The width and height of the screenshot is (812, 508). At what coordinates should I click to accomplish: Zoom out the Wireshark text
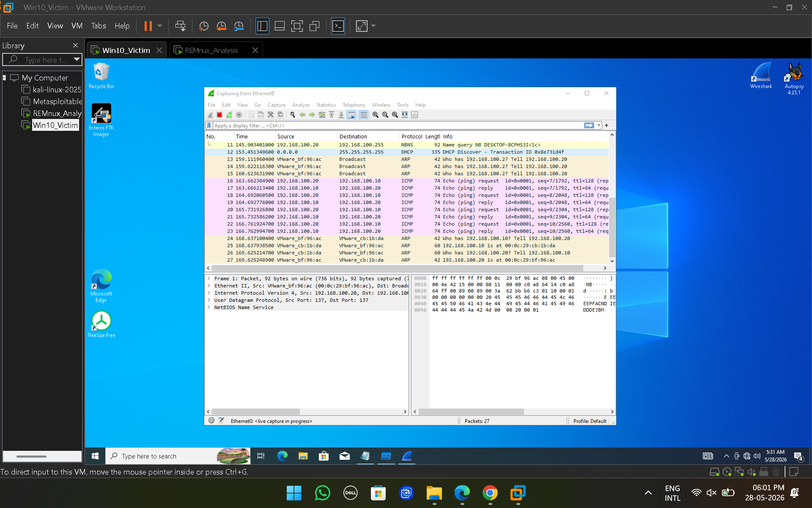(x=385, y=115)
